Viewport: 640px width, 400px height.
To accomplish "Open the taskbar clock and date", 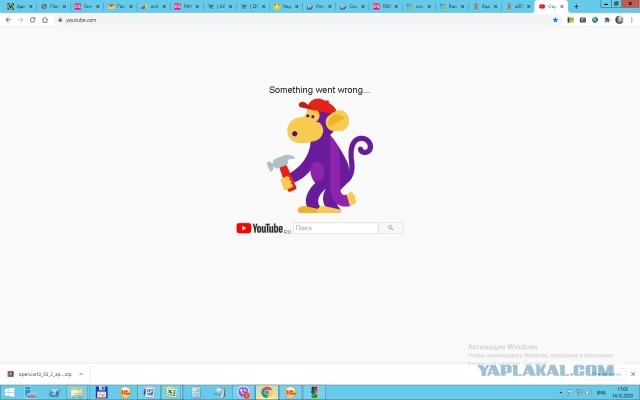I will click(622, 393).
